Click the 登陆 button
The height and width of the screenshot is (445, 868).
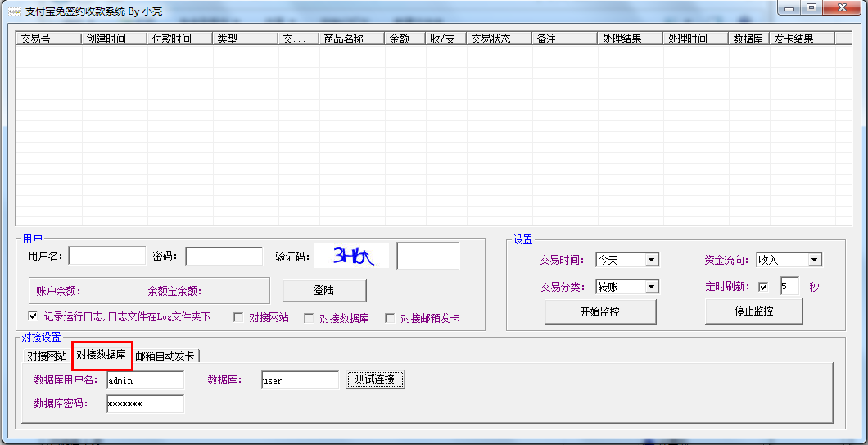324,290
